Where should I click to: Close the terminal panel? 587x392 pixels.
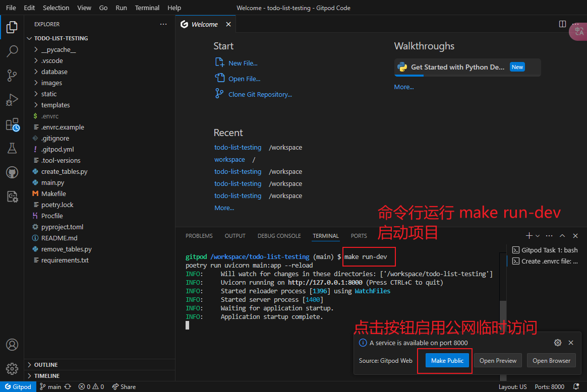point(575,236)
